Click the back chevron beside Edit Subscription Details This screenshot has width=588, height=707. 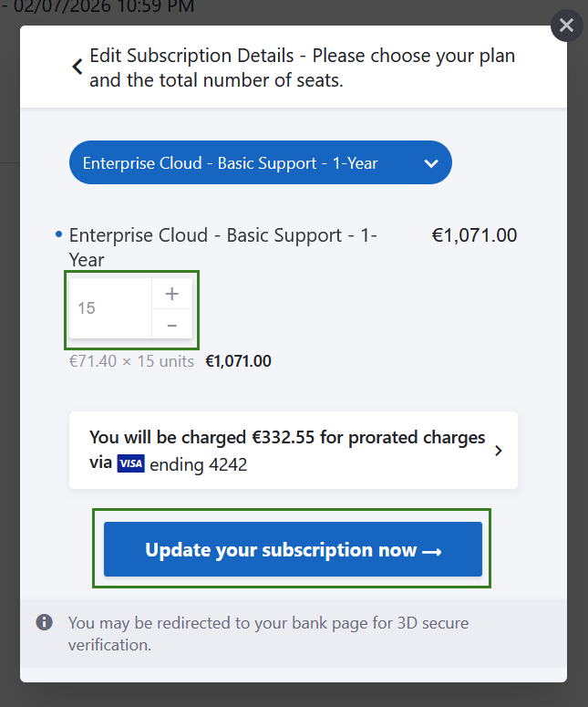[77, 67]
